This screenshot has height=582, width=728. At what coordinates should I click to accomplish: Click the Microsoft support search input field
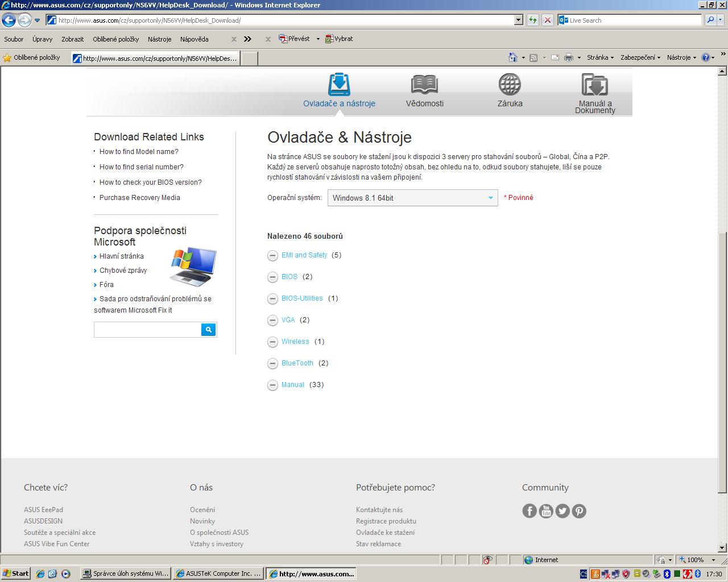coord(148,330)
